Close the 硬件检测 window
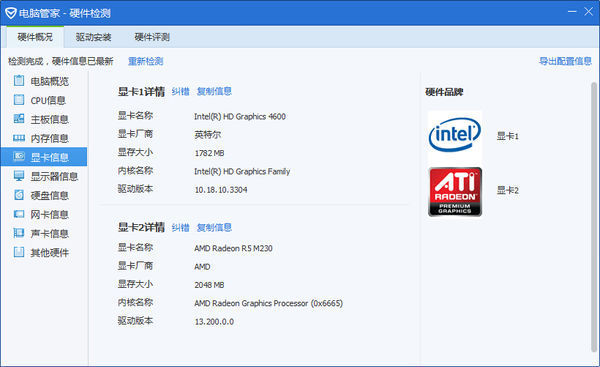 (589, 12)
